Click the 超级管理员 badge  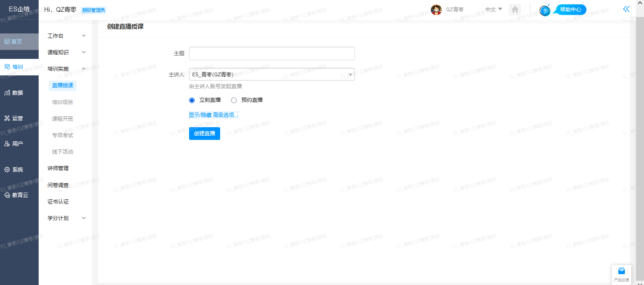(x=94, y=10)
